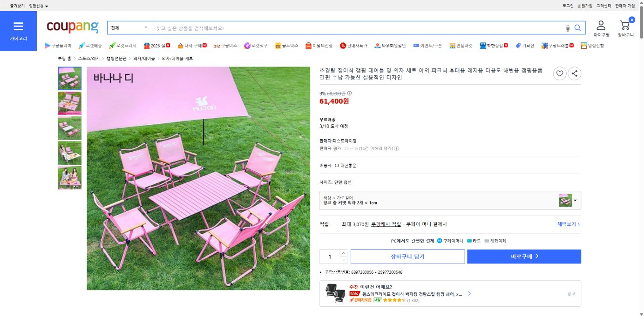Increase quantity with the stepper up arrow
Screen dimensions: 644x317
pos(343,253)
